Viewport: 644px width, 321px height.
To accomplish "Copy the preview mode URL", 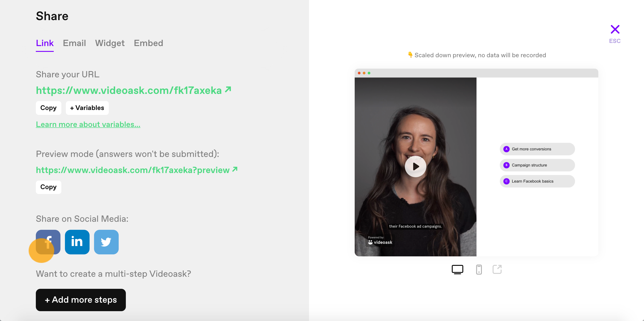I will tap(49, 187).
